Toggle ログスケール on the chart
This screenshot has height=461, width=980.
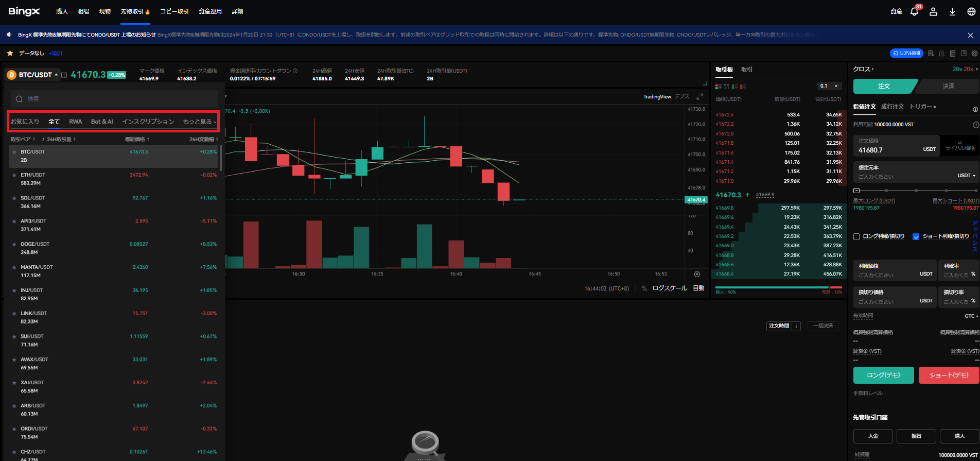point(669,288)
